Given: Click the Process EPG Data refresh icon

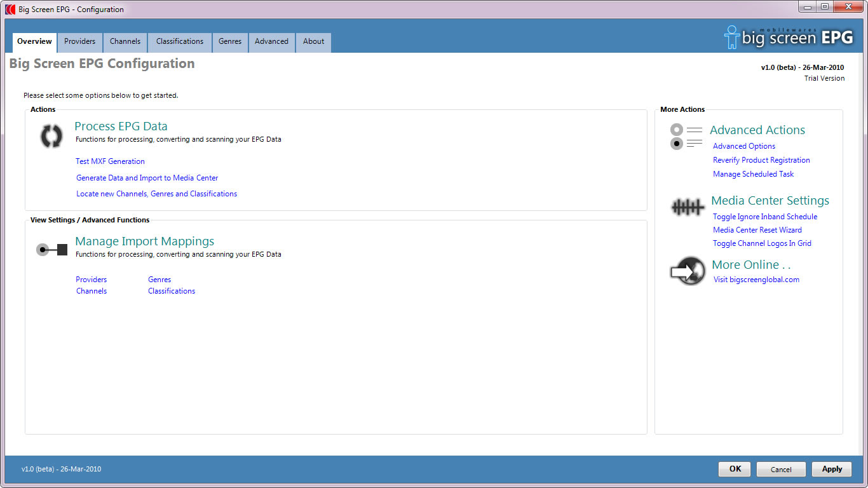Looking at the screenshot, I should [51, 136].
